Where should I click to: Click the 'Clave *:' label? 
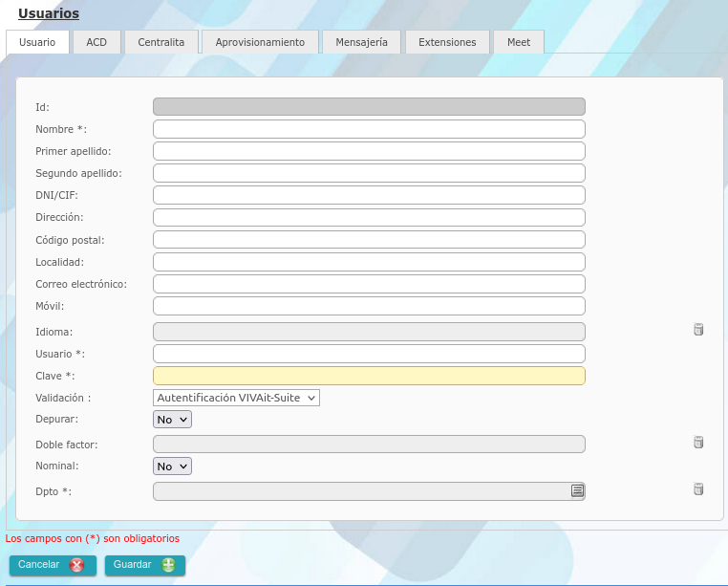tap(54, 376)
